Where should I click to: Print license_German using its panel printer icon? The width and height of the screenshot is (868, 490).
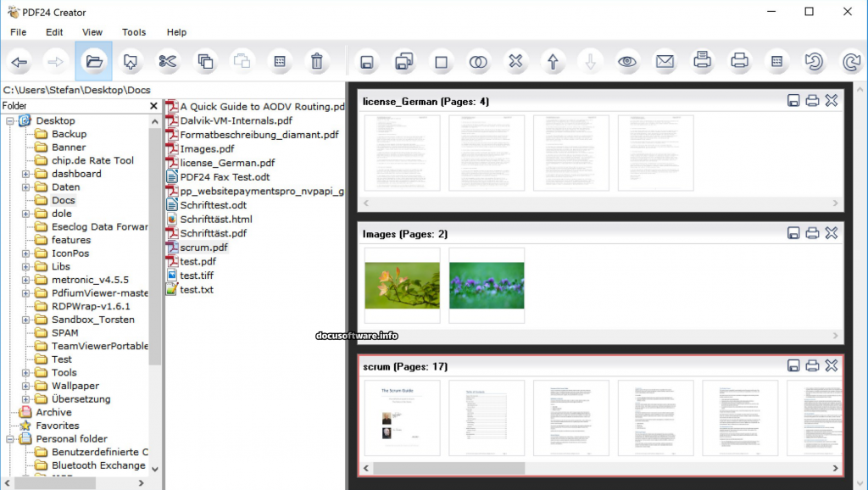click(x=812, y=101)
